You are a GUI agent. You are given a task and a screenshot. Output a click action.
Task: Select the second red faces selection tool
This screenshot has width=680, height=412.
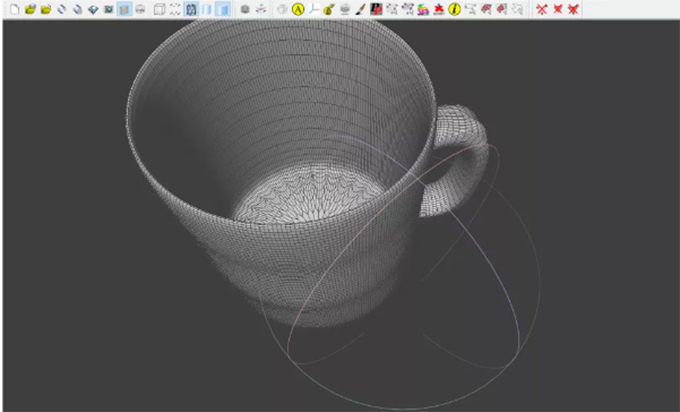coord(501,9)
